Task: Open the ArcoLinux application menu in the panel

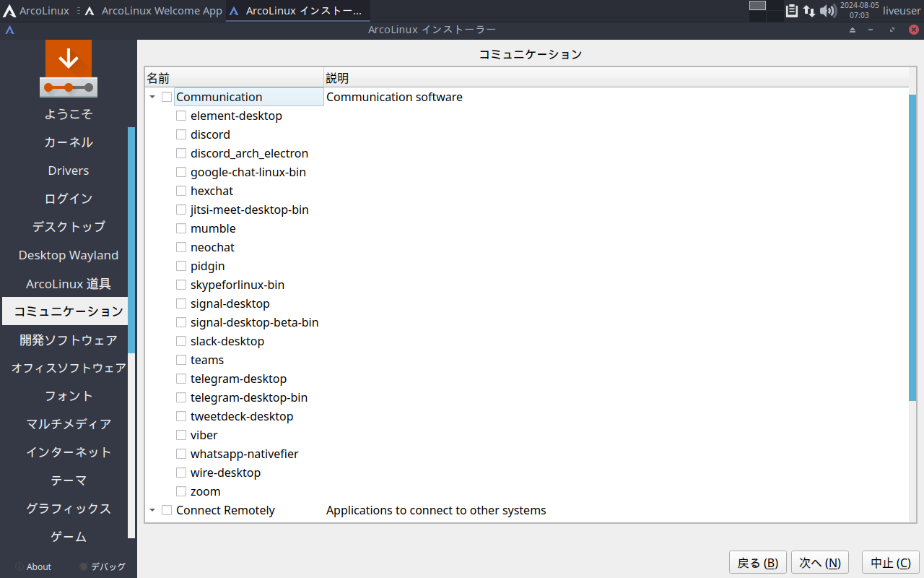Action: point(35,11)
